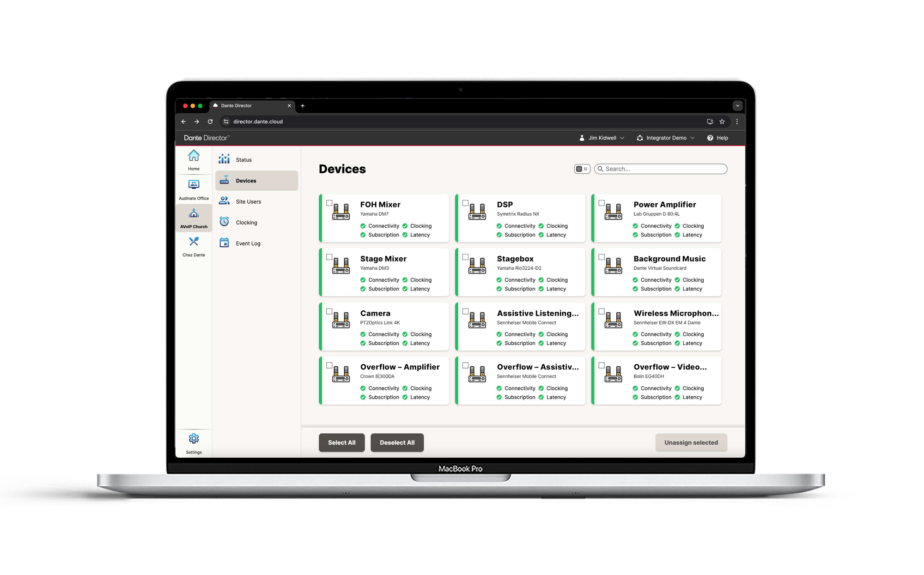Screen dimensions: 924x575
Task: Click the browser reload icon
Action: [210, 121]
